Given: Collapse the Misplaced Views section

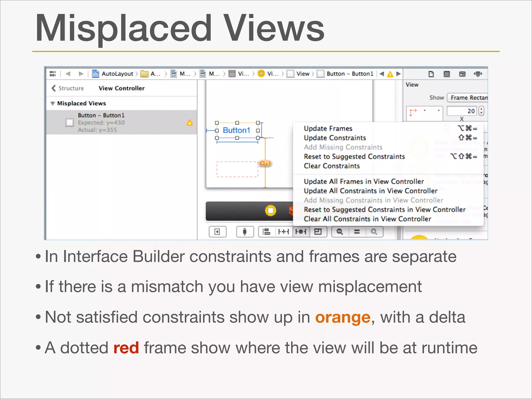Looking at the screenshot, I should click(x=53, y=103).
